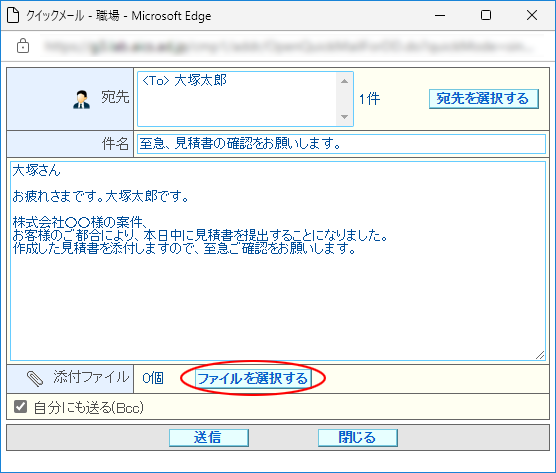Choose a file with ファイルを選択する button
This screenshot has width=556, height=473.
(253, 378)
